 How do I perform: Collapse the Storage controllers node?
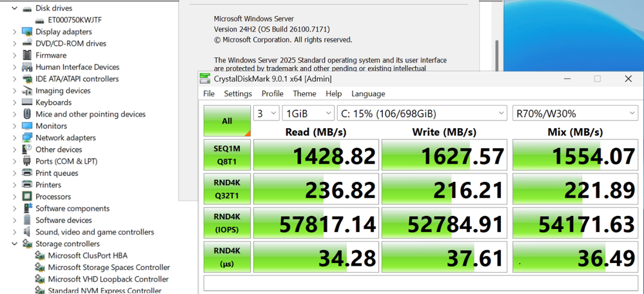pyautogui.click(x=14, y=244)
